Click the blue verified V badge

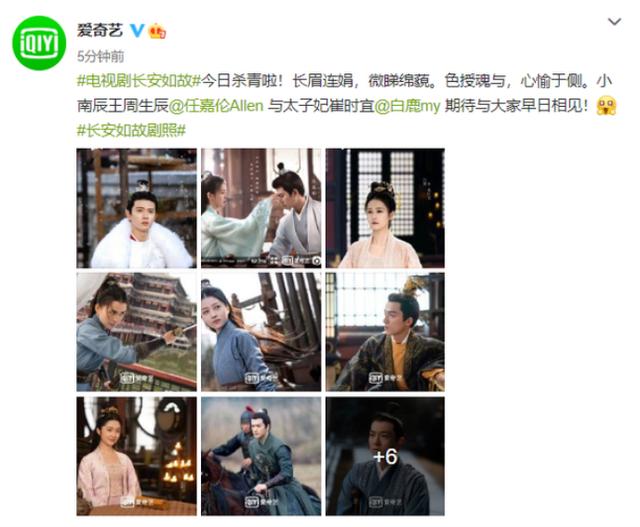[x=137, y=31]
